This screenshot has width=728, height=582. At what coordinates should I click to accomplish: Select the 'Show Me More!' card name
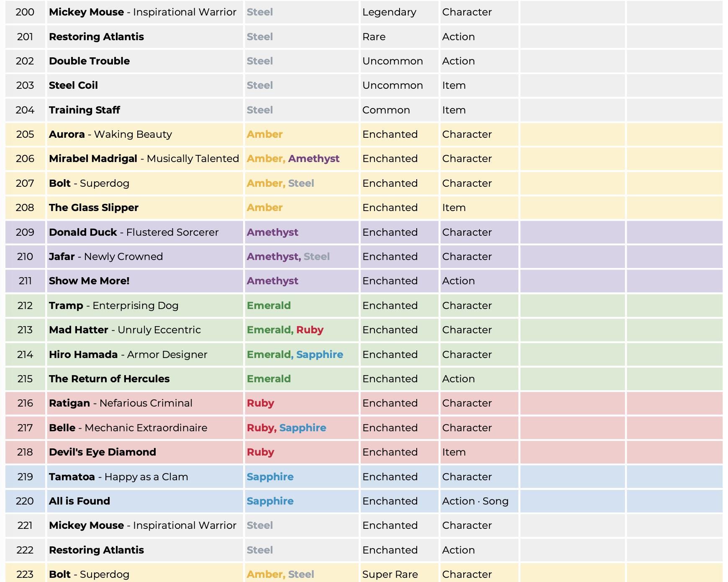coord(89,281)
